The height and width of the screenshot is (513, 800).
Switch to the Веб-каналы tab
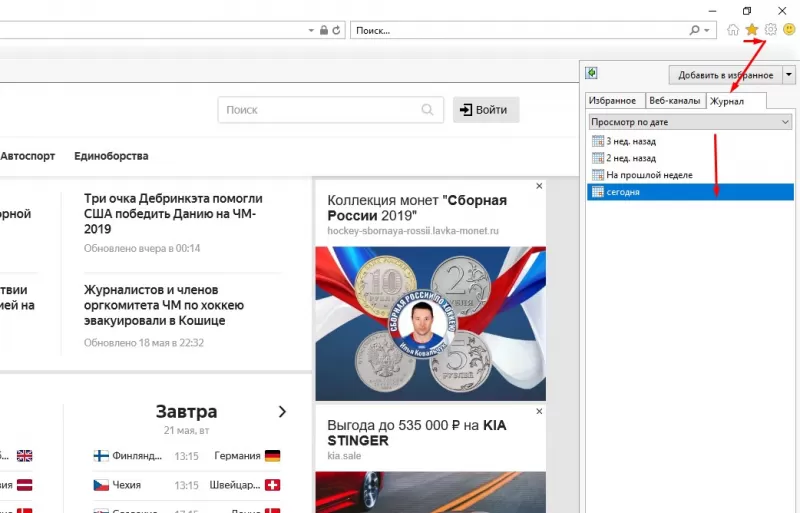pyautogui.click(x=674, y=101)
